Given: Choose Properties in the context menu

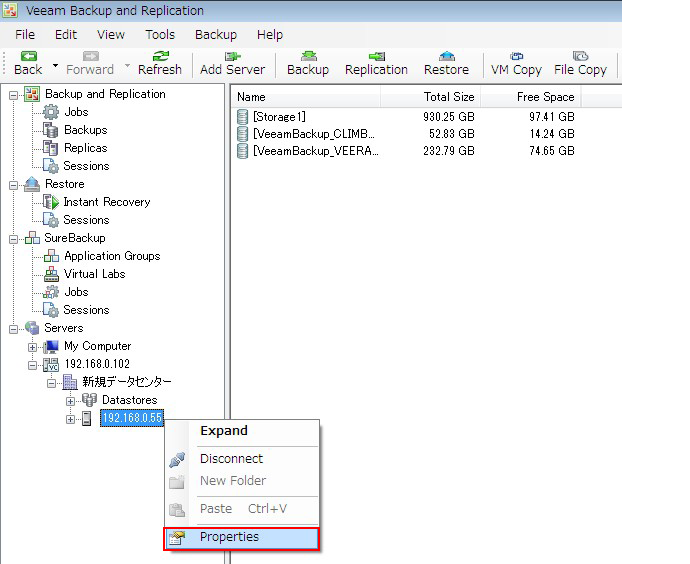Looking at the screenshot, I should [242, 538].
